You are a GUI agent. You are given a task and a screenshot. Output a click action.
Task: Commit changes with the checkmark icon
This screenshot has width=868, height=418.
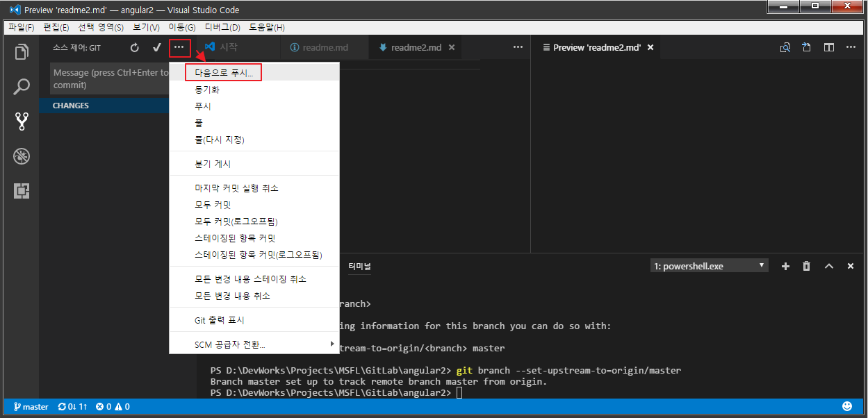(157, 47)
